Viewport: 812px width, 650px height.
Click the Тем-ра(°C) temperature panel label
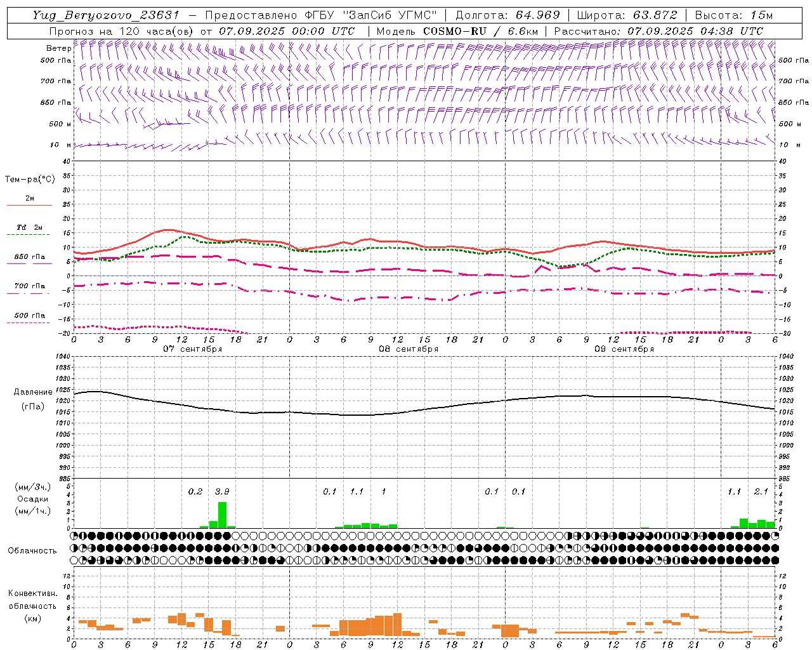pyautogui.click(x=30, y=180)
